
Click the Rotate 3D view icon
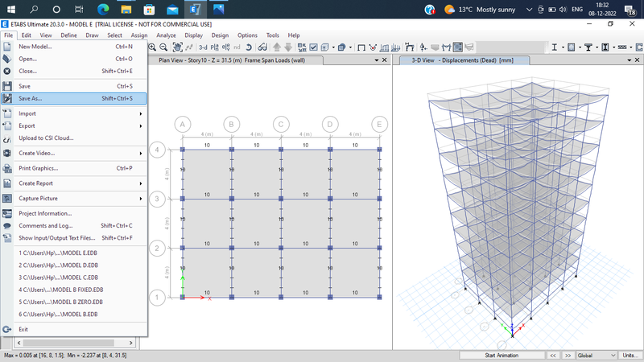(x=249, y=47)
